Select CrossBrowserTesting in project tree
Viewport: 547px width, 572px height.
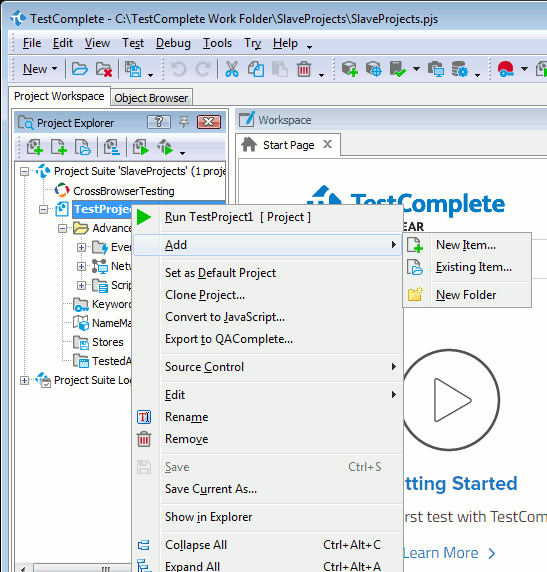tap(123, 191)
